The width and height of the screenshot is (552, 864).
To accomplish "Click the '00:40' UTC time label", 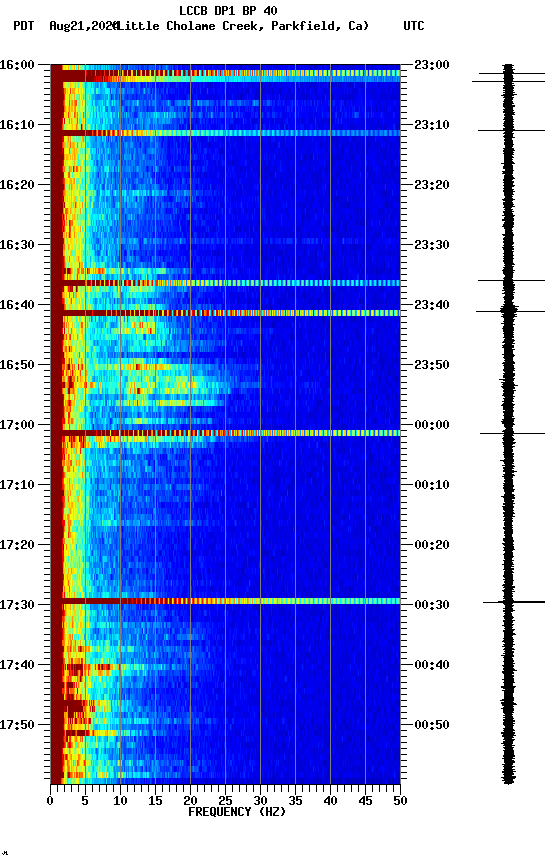I will 432,665.
